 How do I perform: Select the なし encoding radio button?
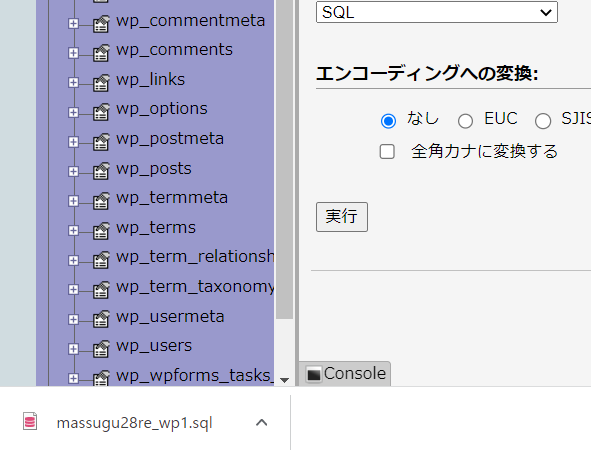point(388,121)
